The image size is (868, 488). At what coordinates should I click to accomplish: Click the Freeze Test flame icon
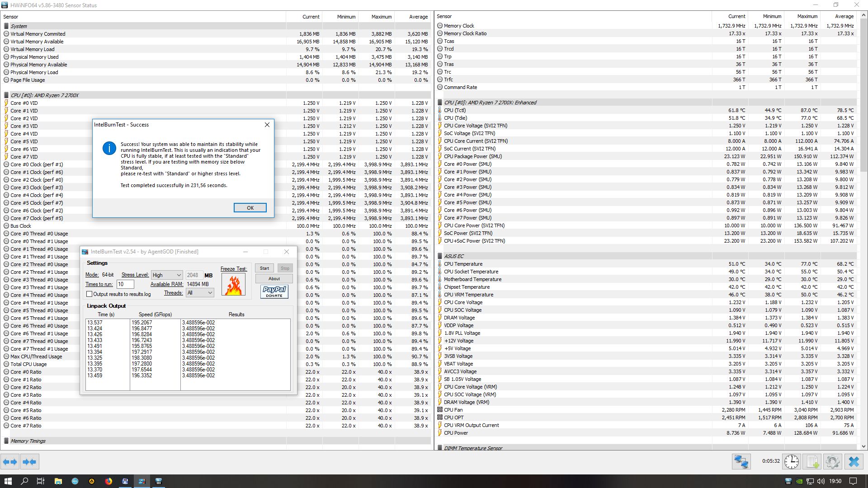[x=233, y=285]
